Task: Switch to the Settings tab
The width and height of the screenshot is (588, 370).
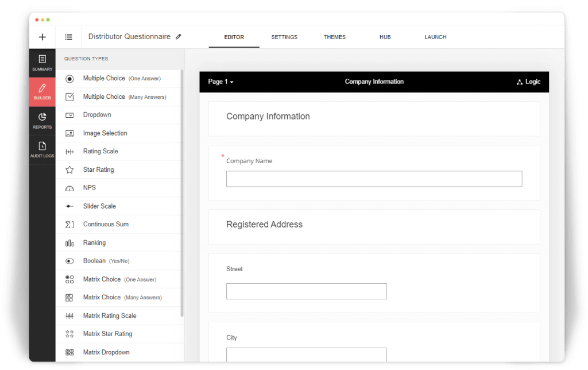Action: tap(284, 37)
